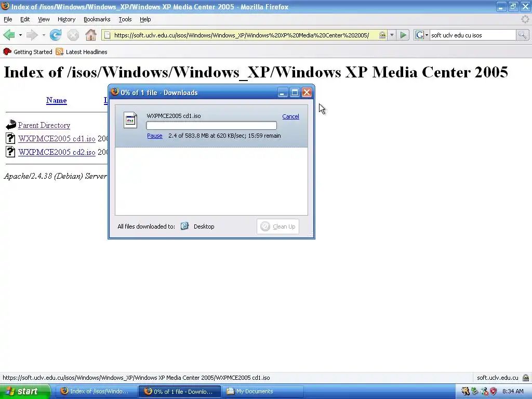Screen dimensions: 532x399
Task: Pause the current download
Action: [155, 136]
